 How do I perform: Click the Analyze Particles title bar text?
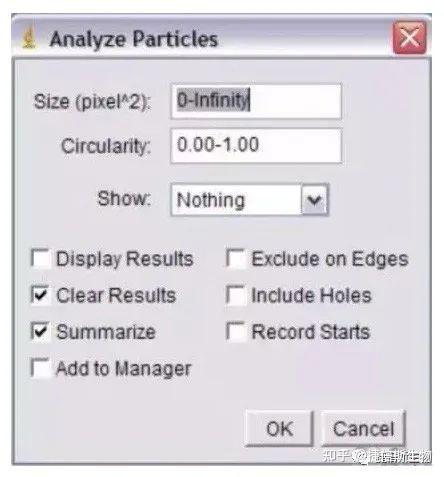[133, 39]
